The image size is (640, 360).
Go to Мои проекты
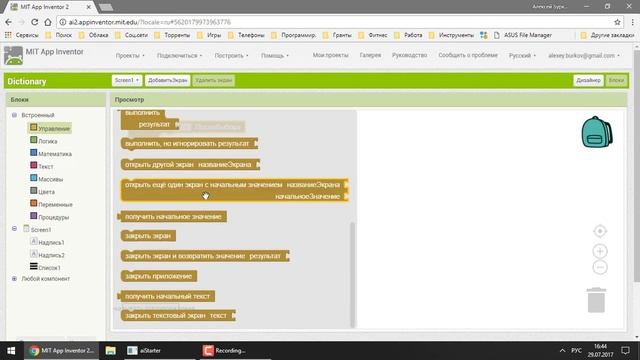(331, 55)
